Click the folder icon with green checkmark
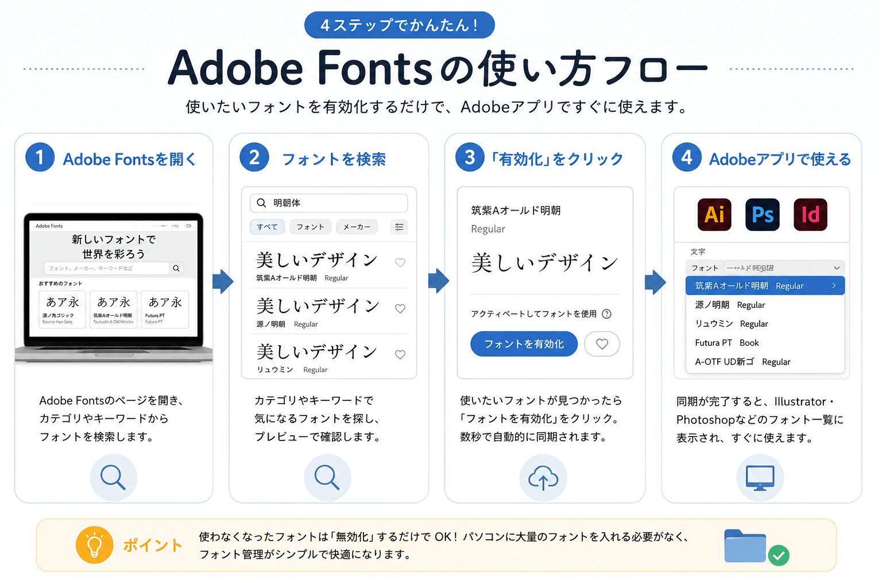 click(x=756, y=547)
